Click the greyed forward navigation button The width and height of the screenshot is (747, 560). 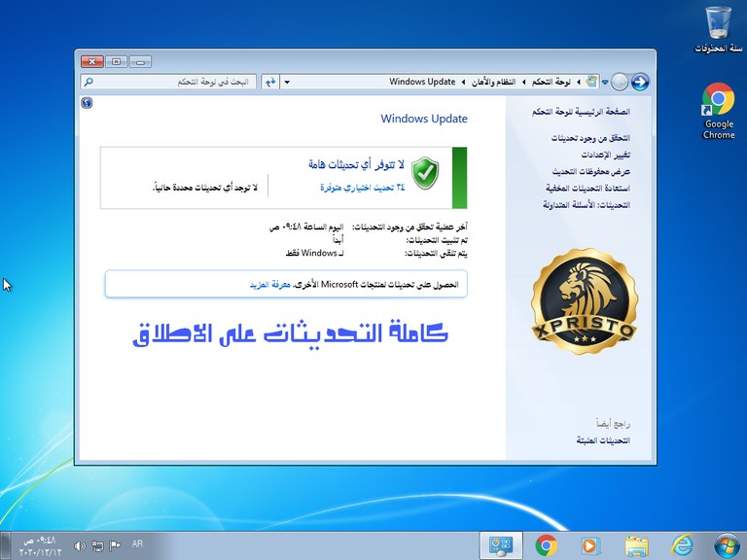tap(620, 82)
